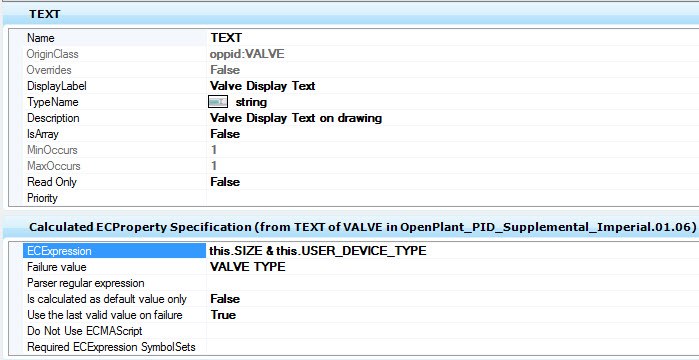Select the ECExpression property row

tap(361, 251)
